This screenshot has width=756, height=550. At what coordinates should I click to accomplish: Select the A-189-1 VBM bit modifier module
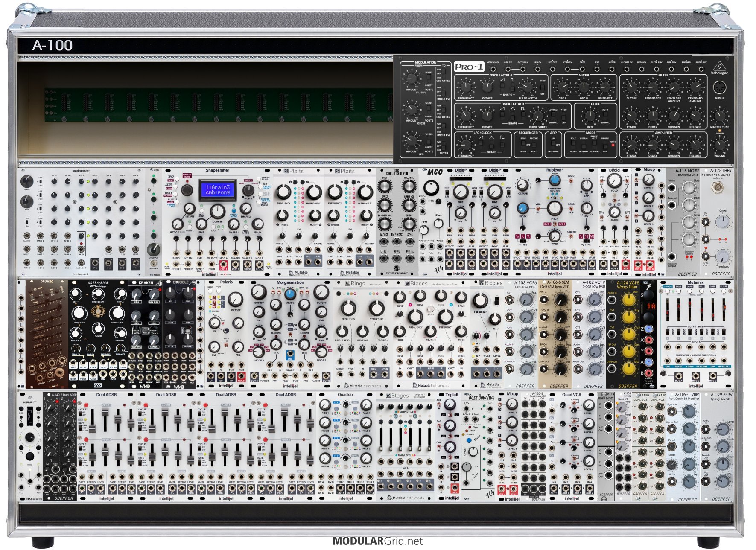pos(683,446)
